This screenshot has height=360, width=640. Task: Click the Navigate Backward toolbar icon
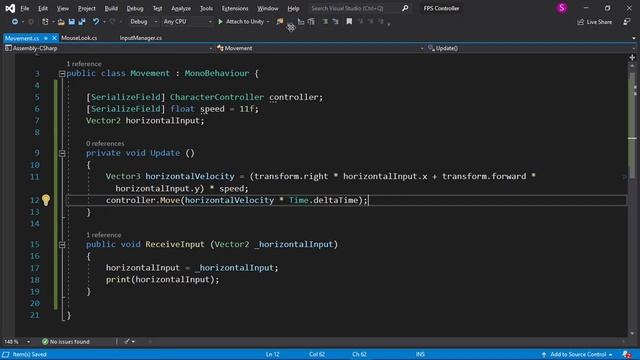[15, 22]
